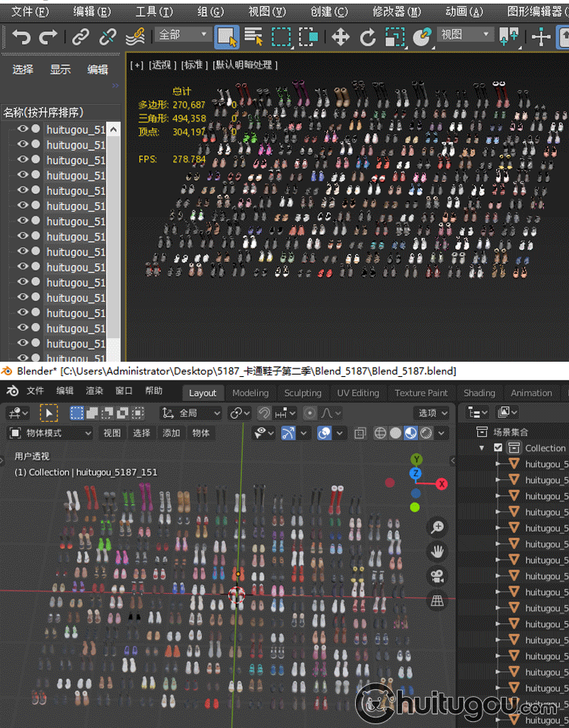
Task: Select the Select and Move tool
Action: pos(341,36)
